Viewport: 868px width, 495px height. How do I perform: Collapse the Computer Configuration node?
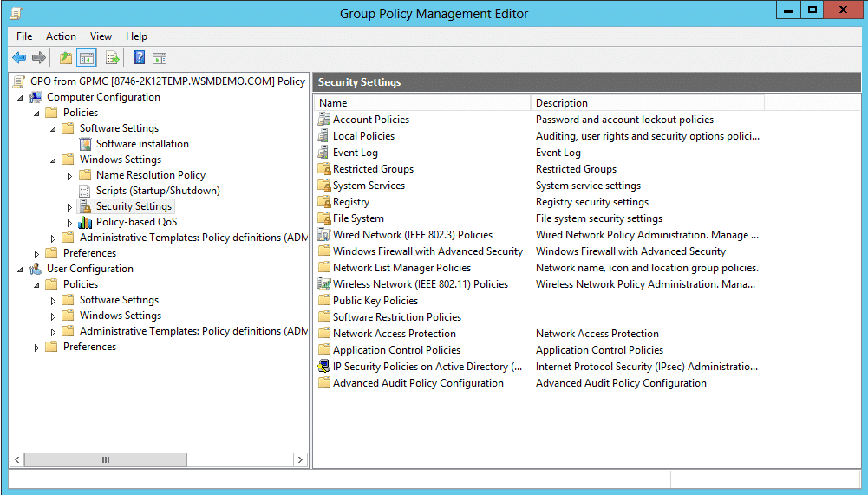click(20, 98)
